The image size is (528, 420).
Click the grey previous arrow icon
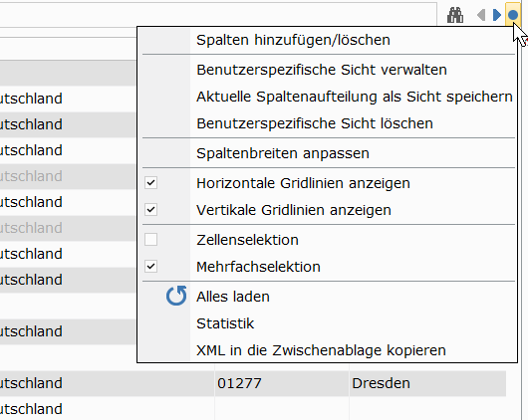pos(481,15)
